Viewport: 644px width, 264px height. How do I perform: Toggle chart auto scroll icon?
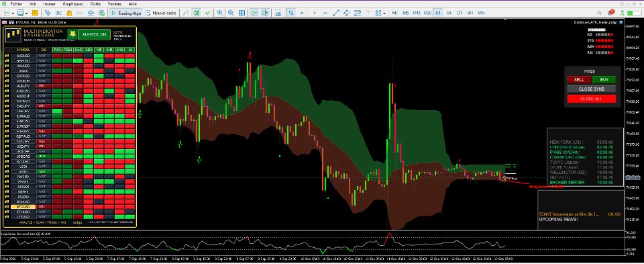click(x=254, y=13)
